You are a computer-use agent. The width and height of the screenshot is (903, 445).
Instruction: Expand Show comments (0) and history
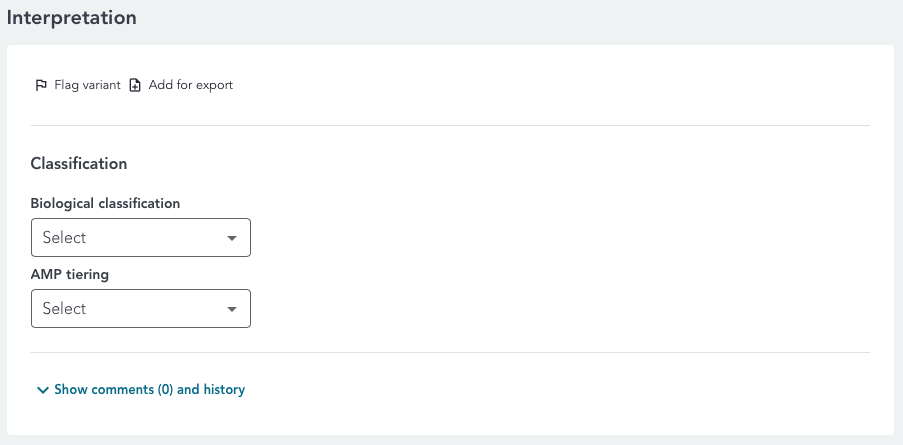149,390
